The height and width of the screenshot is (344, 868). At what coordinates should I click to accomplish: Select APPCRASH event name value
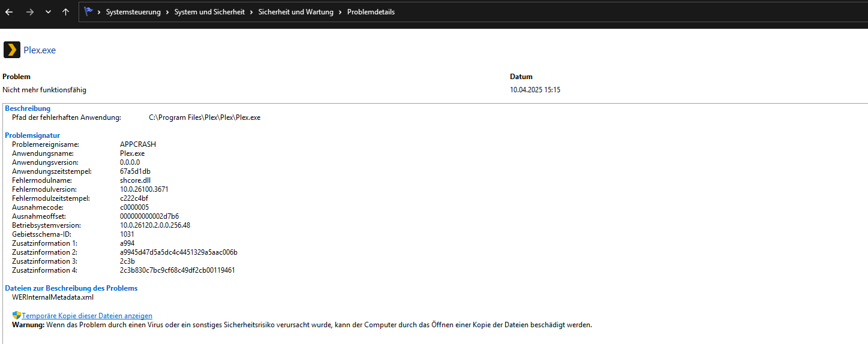coord(138,144)
